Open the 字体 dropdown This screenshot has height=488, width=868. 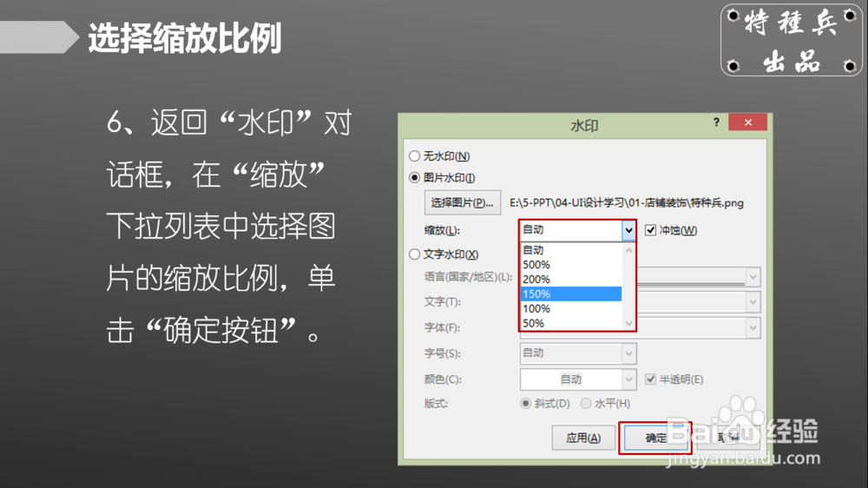pyautogui.click(x=753, y=328)
